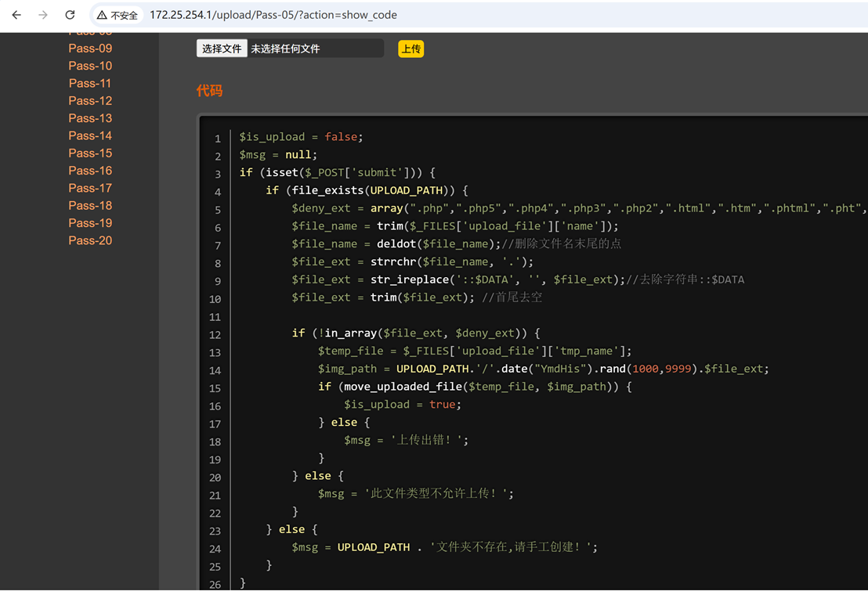This screenshot has height=591, width=868.
Task: Click the $is_upload = true line
Action: coord(403,405)
